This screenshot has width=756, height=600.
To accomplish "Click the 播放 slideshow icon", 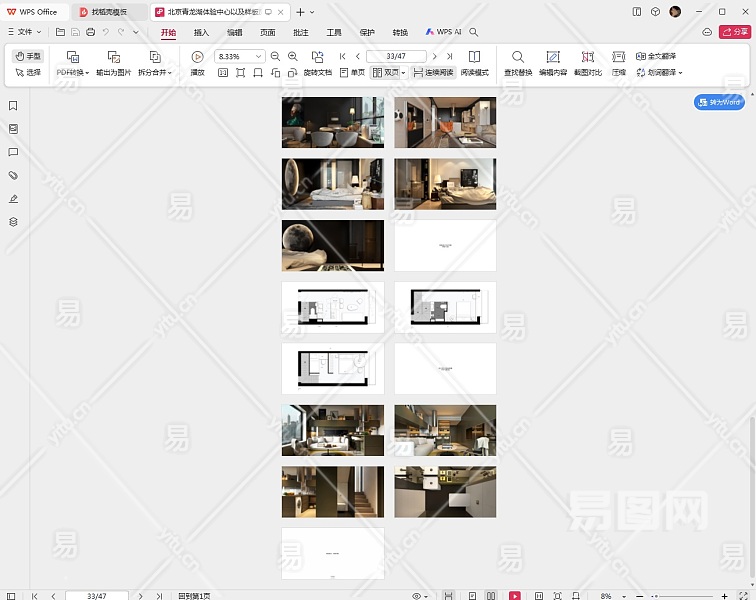I will point(197,57).
